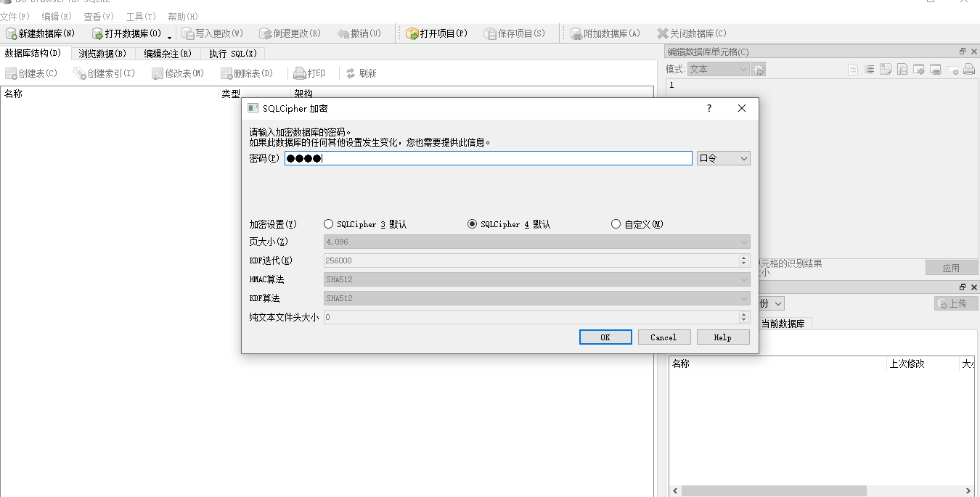The height and width of the screenshot is (497, 980).
Task: Click the first document icon in cell editor toolbar
Action: tap(853, 70)
